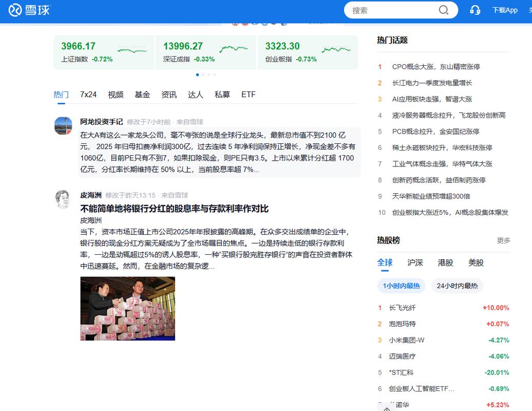The width and height of the screenshot is (532, 411).
Task: Switch to the 私募 tab
Action: (222, 95)
